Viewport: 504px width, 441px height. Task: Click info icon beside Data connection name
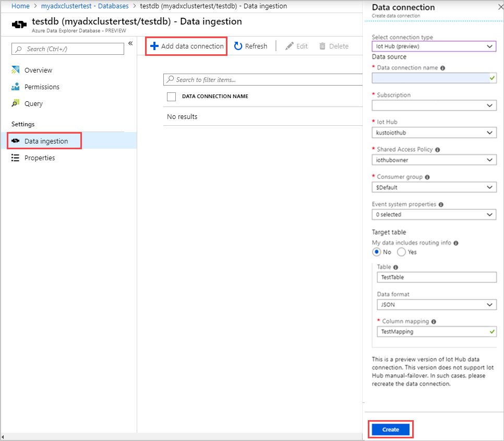click(x=442, y=68)
